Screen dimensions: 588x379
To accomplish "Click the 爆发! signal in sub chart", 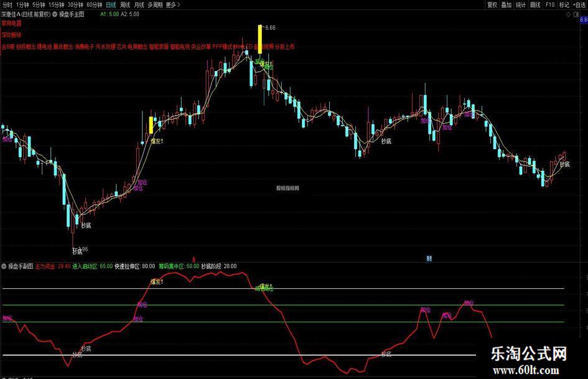I will [x=157, y=282].
